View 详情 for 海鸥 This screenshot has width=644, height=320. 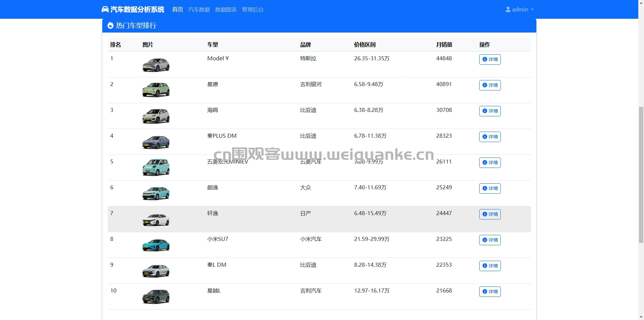[490, 111]
